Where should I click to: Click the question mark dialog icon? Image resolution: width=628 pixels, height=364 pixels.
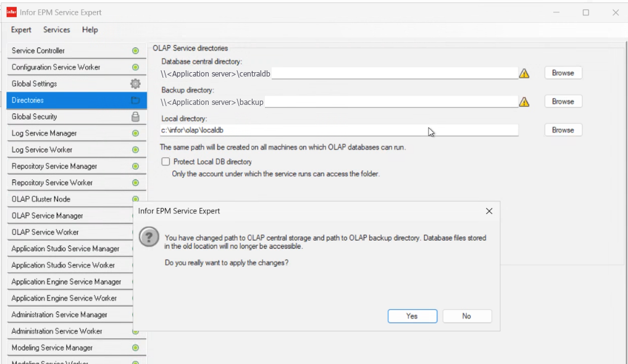point(149,237)
